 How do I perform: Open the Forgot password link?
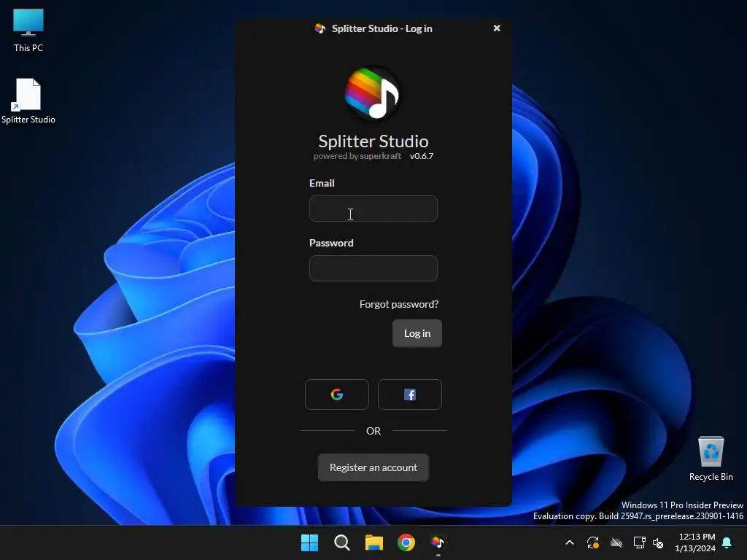coord(399,304)
